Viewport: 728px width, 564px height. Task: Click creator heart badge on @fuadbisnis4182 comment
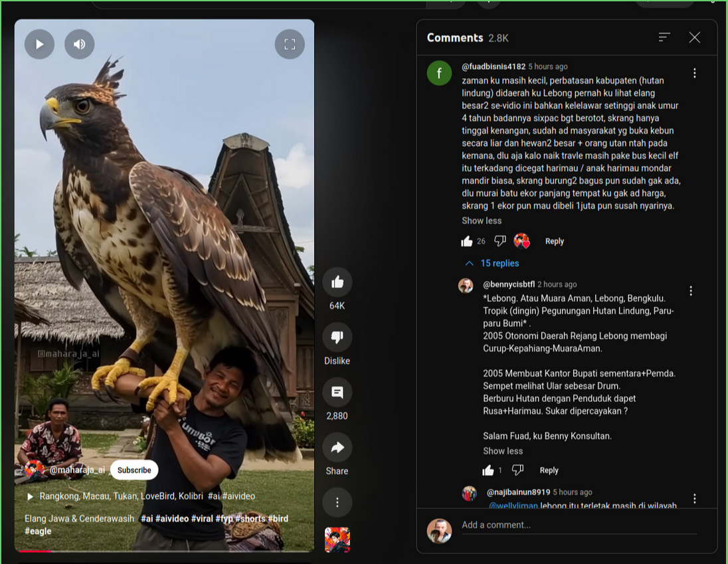click(521, 241)
